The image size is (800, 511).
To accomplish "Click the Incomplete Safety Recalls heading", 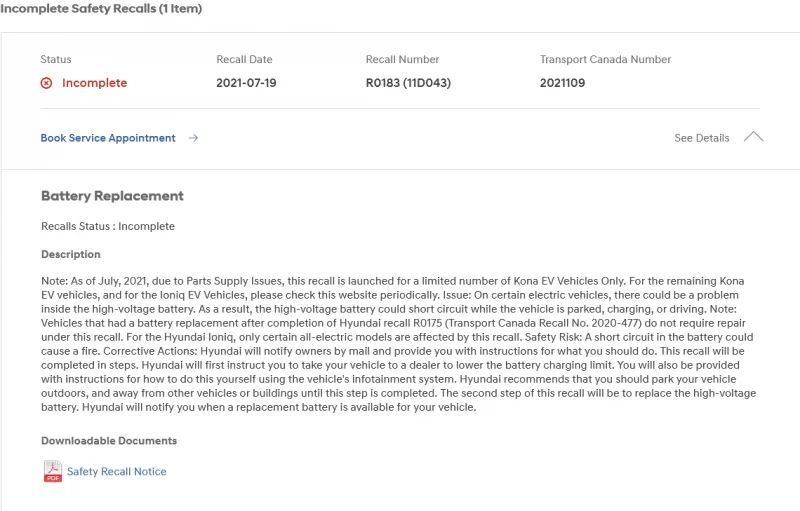I will [101, 9].
